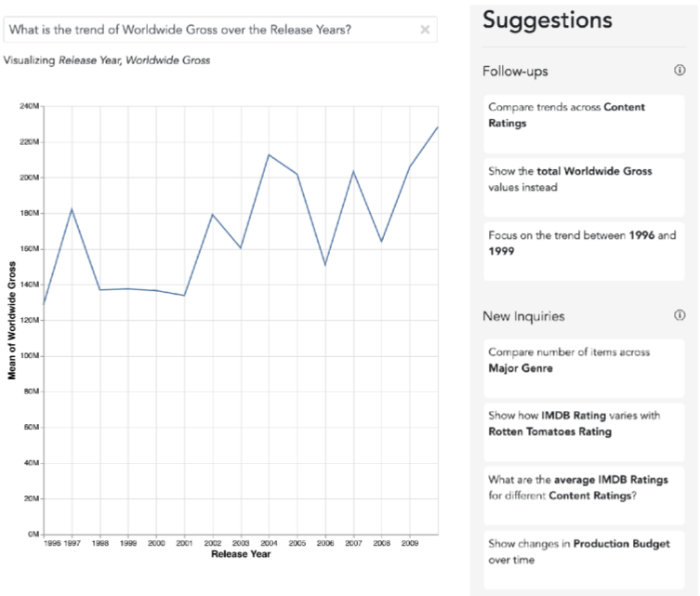The height and width of the screenshot is (596, 700).
Task: Click the 2004 peak on the line chart
Action: [x=269, y=154]
